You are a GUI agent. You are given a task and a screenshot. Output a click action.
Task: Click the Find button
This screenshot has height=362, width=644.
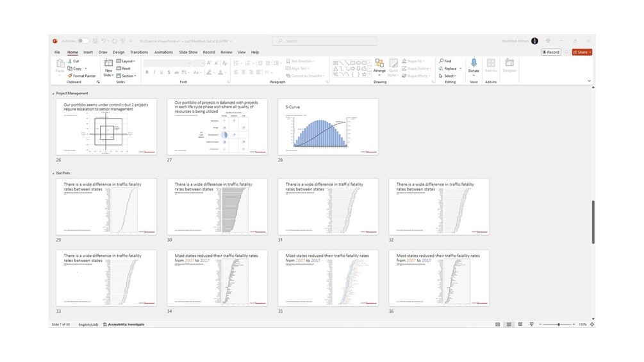click(x=445, y=61)
